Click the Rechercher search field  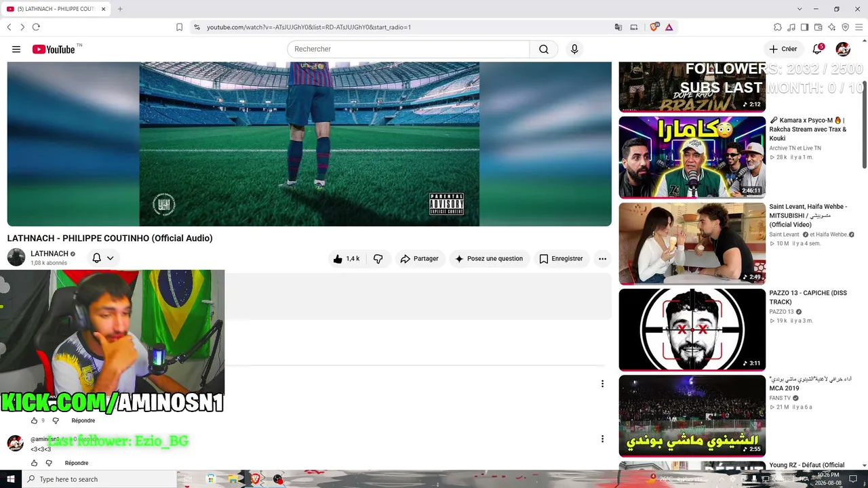click(408, 49)
